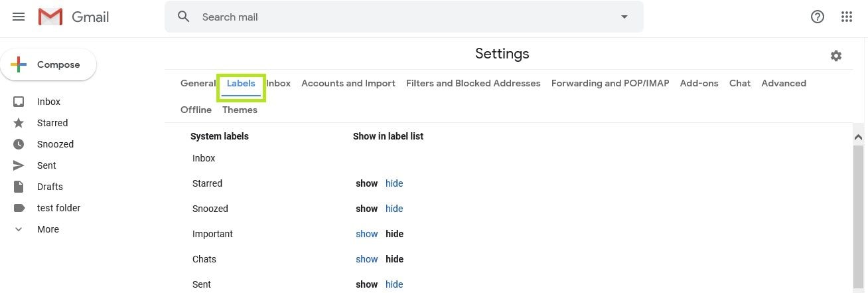Switch to Filters and Blocked Addresses tab
This screenshot has height=293, width=868.
coord(473,83)
